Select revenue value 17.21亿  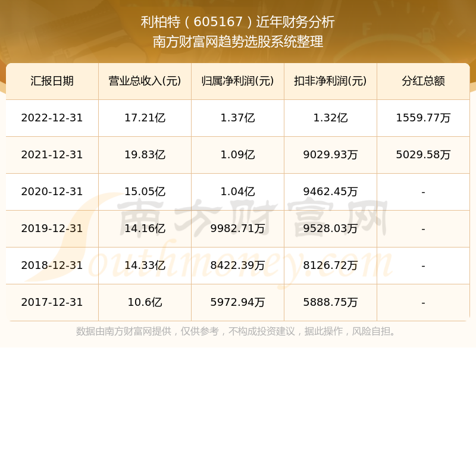145,118
